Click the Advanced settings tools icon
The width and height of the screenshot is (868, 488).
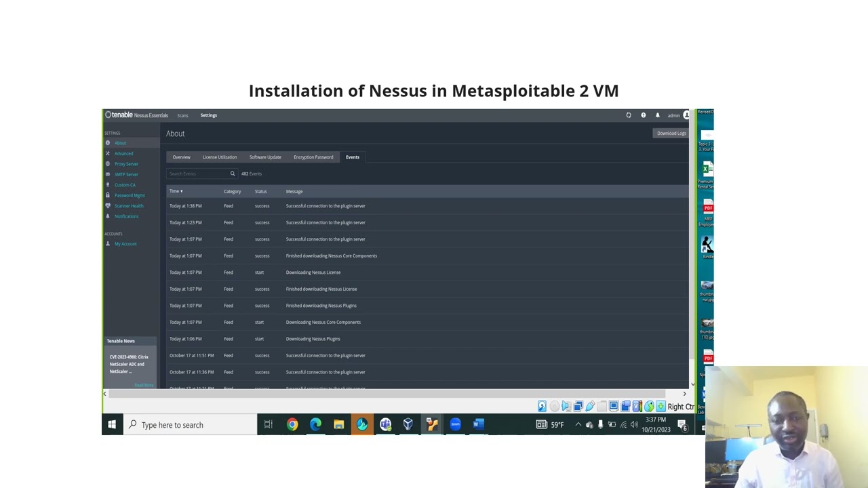click(x=107, y=154)
